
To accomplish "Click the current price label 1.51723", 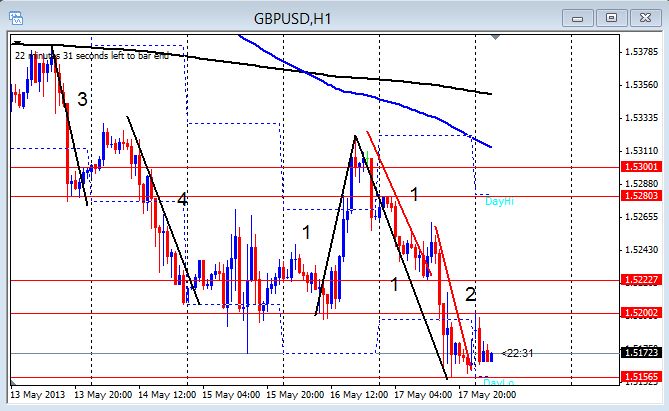I will 642,353.
